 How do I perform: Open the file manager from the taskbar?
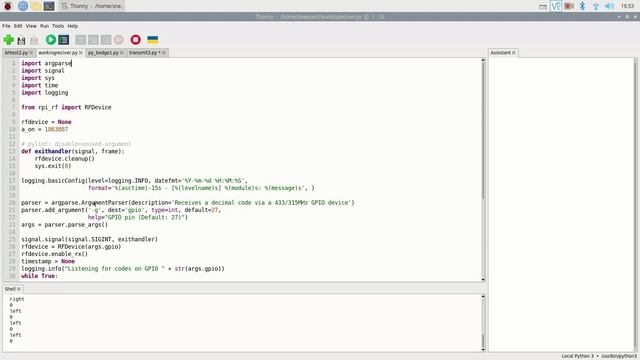[x=36, y=6]
